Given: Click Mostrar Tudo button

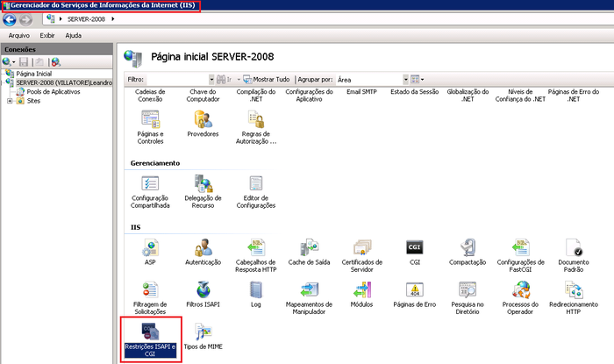Looking at the screenshot, I should [x=267, y=80].
